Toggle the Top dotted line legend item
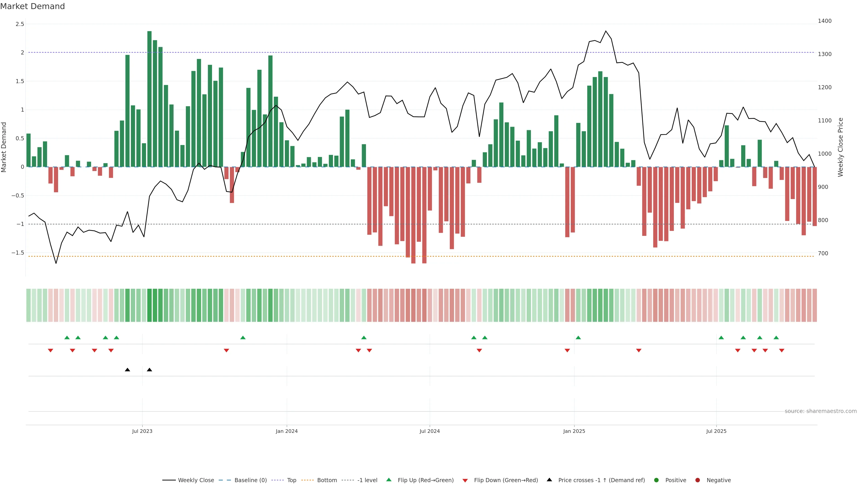 point(291,480)
